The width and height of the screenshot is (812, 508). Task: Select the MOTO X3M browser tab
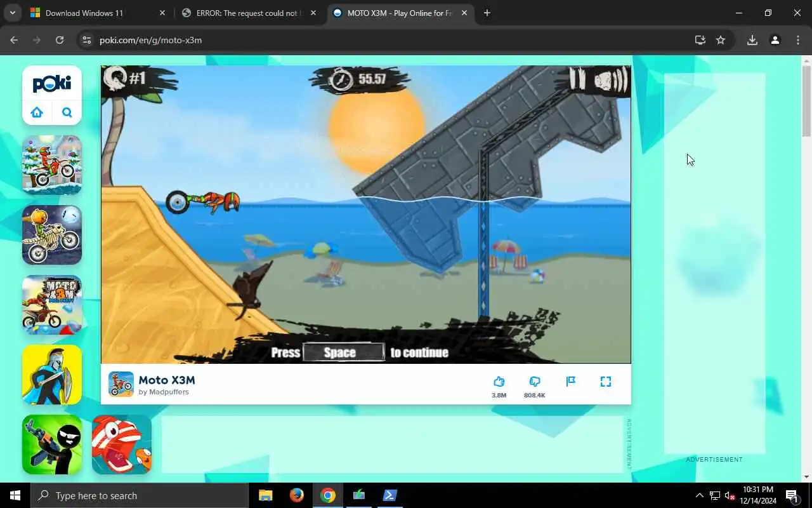[x=400, y=13]
